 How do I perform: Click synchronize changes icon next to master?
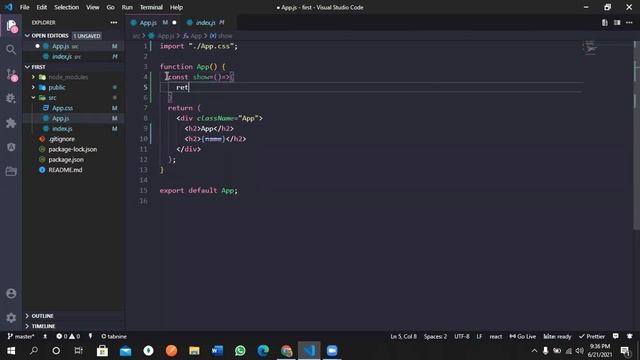(45, 336)
